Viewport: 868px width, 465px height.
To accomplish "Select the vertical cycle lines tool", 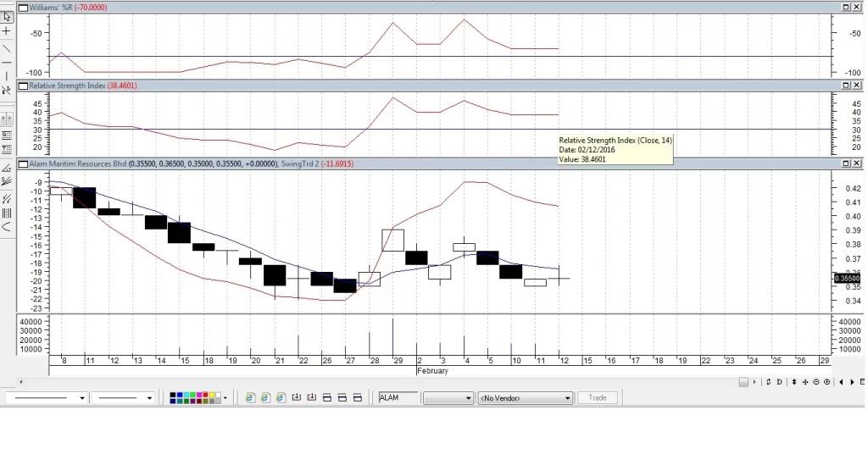I will [x=7, y=213].
